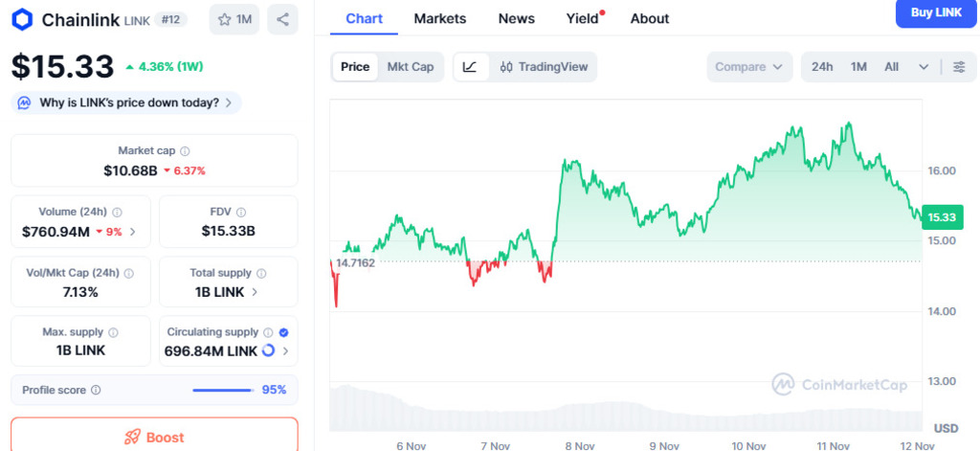This screenshot has height=451, width=980.
Task: Click the Profile score info icon
Action: [x=96, y=390]
